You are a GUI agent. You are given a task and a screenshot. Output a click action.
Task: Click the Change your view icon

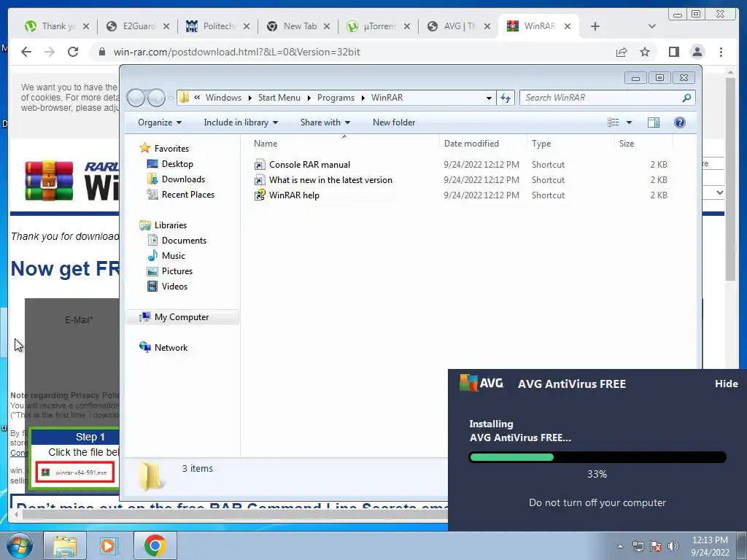[x=613, y=122]
